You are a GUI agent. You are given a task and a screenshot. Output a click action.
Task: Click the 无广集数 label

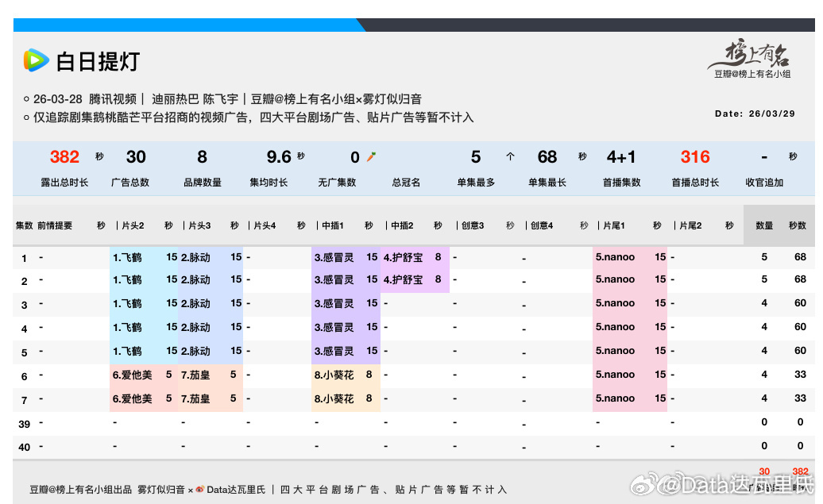pyautogui.click(x=337, y=183)
